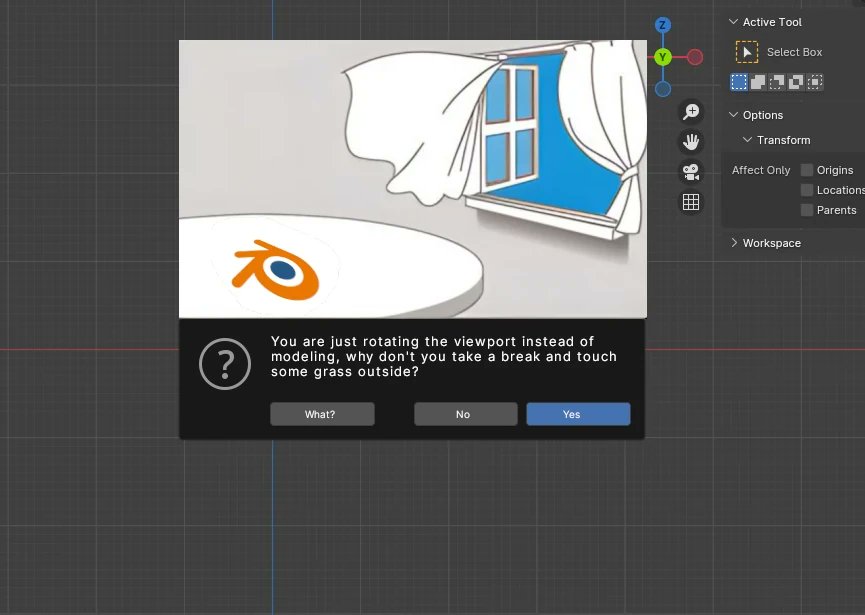Viewport: 865px width, 615px height.
Task: Click the red X axis gizmo circle
Action: [695, 57]
